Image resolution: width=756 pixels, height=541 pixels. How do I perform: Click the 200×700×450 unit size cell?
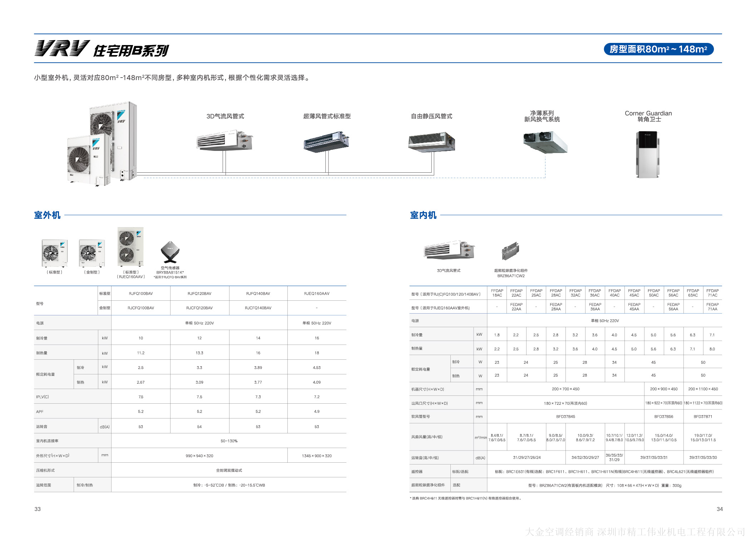(565, 389)
